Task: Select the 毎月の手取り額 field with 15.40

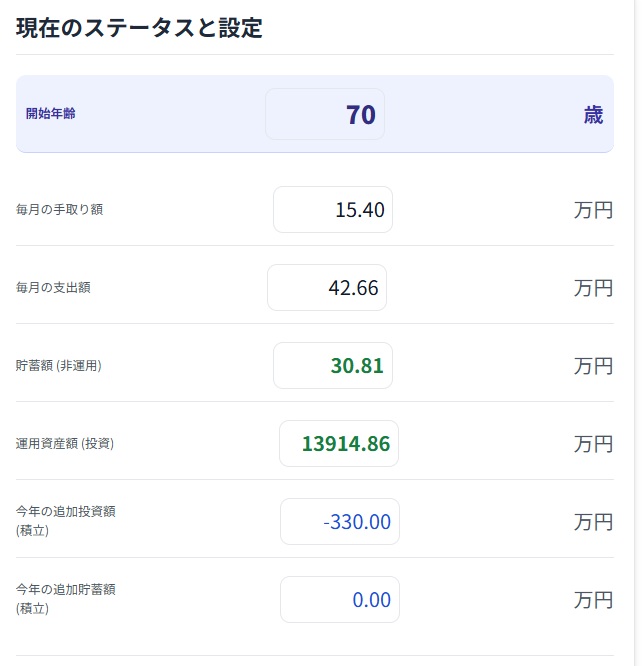Action: tap(333, 209)
